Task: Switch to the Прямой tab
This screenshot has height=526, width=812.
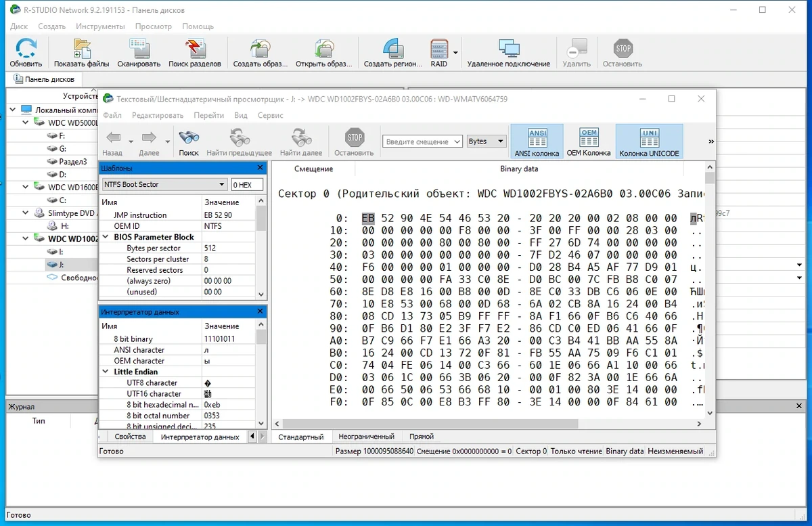Action: click(x=421, y=437)
